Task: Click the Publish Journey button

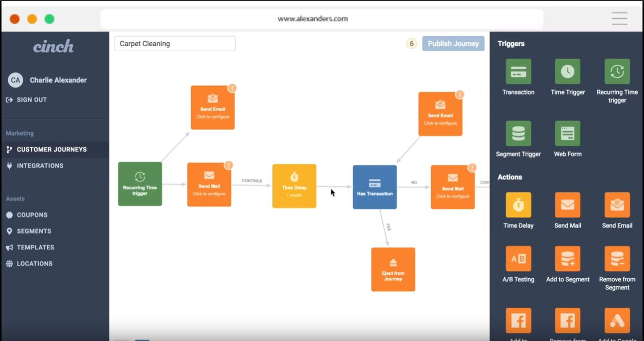Action: click(x=453, y=44)
